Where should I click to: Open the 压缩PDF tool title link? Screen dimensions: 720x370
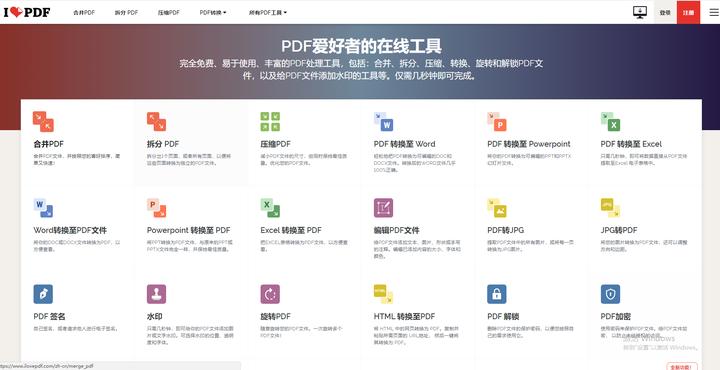click(x=276, y=144)
